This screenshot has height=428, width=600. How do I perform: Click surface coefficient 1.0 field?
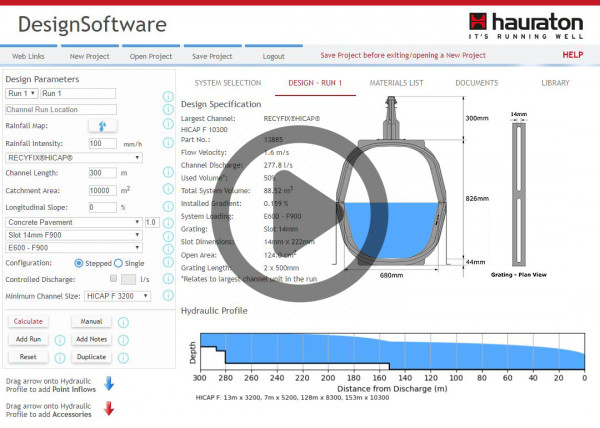pyautogui.click(x=152, y=222)
